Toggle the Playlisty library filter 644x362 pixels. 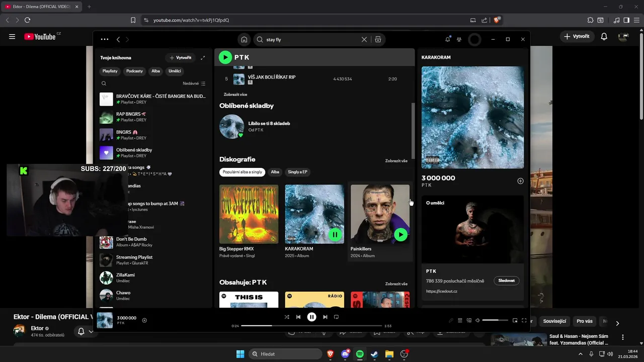[x=110, y=71]
